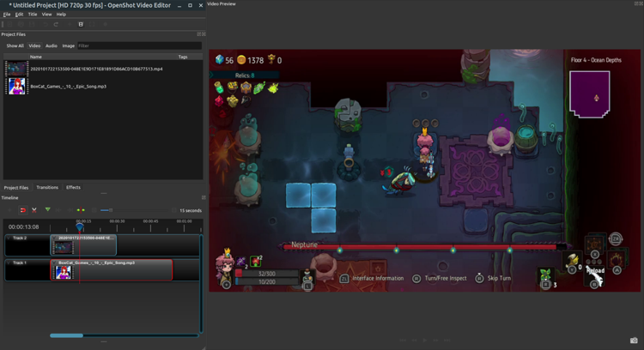644x350 pixels.
Task: Open the Track 2 dropdown menu arrow
Action: [x=9, y=238]
